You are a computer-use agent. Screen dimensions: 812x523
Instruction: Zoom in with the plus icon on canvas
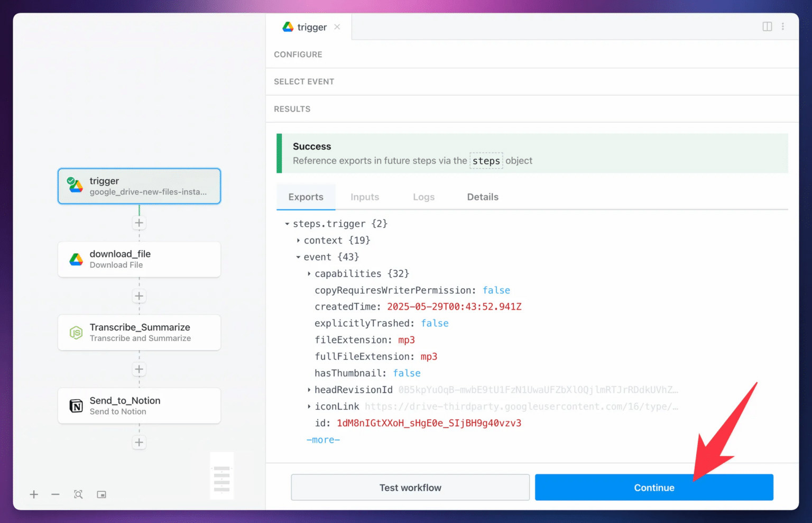pos(34,494)
